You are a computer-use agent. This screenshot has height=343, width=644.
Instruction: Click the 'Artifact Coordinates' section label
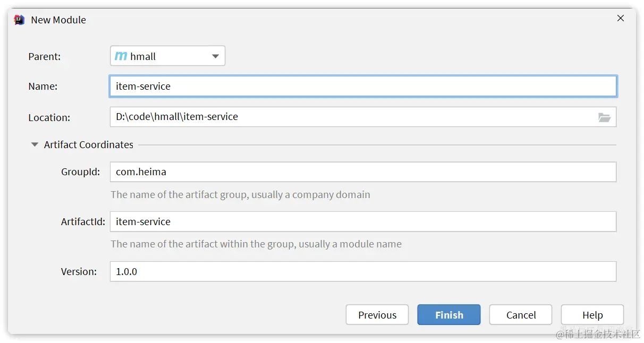point(89,144)
